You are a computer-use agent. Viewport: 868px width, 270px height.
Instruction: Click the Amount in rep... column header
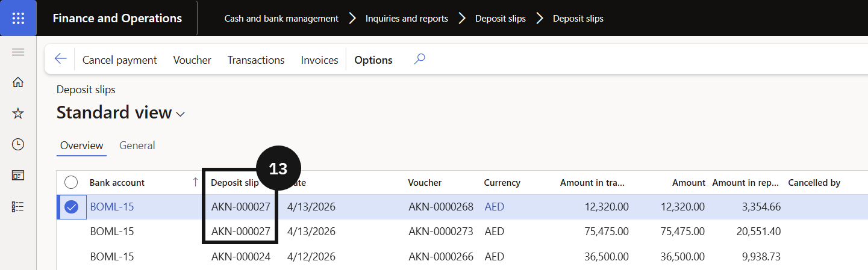click(x=746, y=182)
